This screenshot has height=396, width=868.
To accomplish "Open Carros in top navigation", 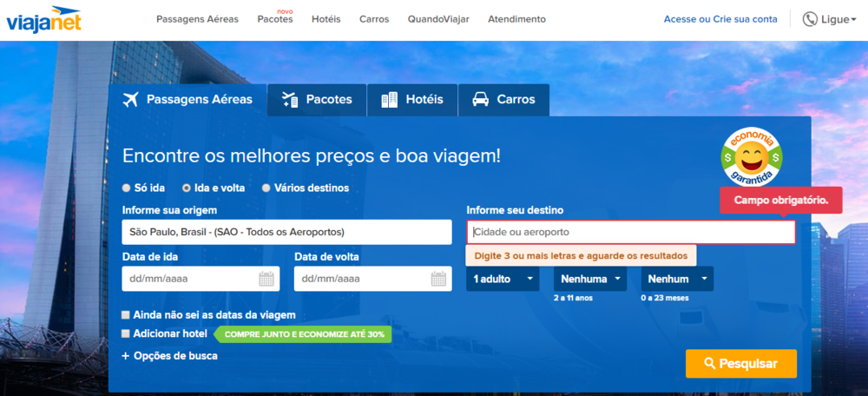I will pyautogui.click(x=374, y=19).
